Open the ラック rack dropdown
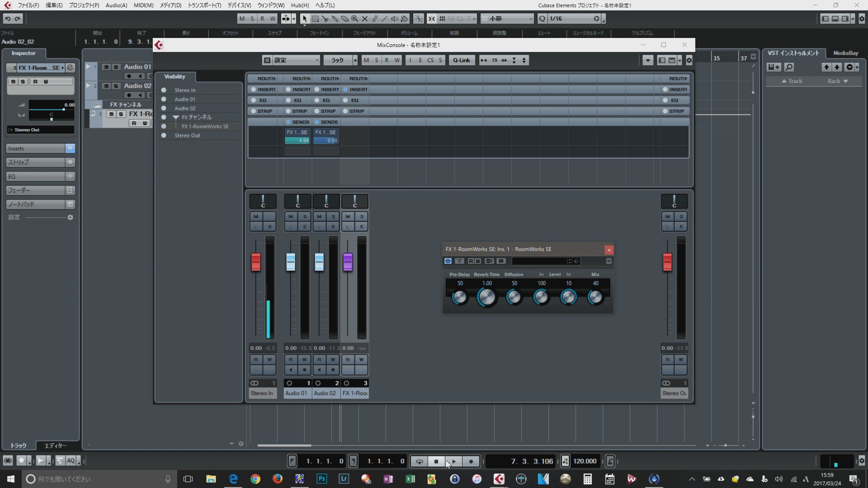Image resolution: width=868 pixels, height=488 pixels. 338,60
